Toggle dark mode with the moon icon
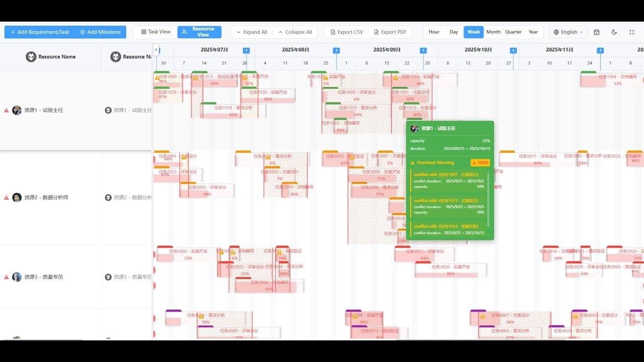Image resolution: width=644 pixels, height=362 pixels. [x=614, y=32]
